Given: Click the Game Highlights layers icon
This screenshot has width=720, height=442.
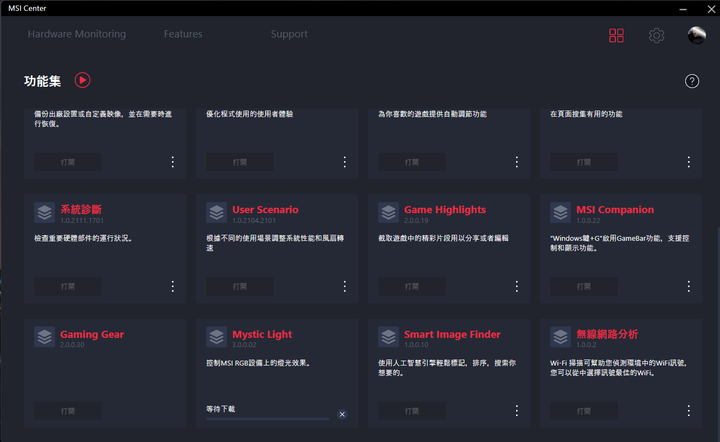Looking at the screenshot, I should coord(388,213).
